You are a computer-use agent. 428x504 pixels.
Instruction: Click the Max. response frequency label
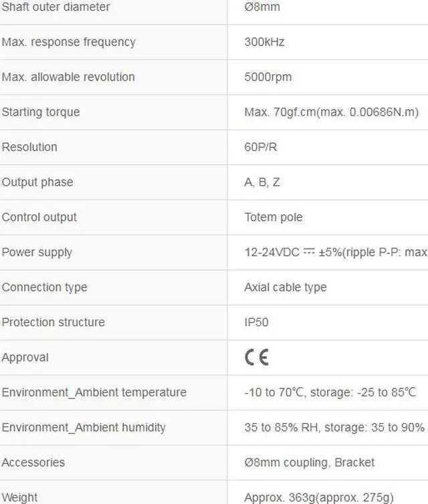click(69, 42)
